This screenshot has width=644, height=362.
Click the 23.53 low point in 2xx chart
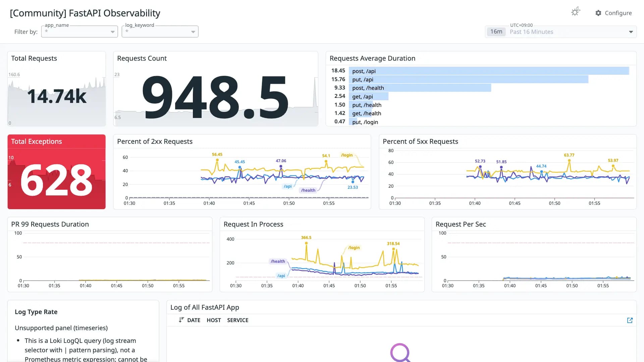353,182
